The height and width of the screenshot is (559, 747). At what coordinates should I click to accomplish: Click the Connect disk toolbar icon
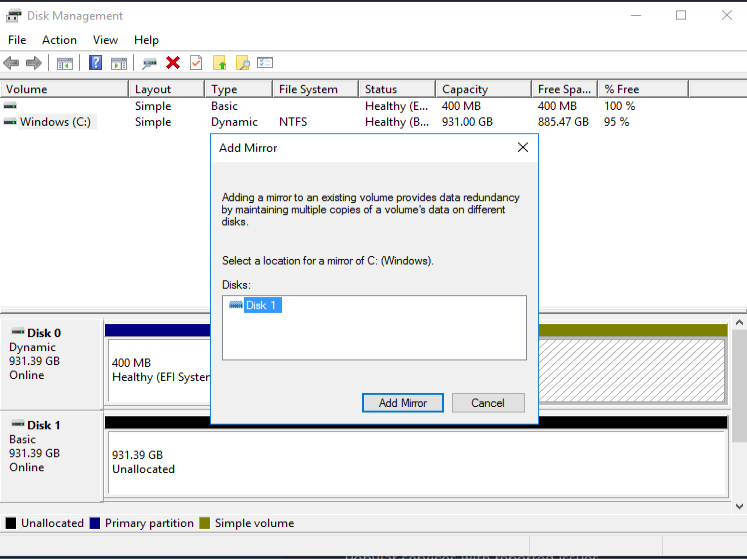149,63
